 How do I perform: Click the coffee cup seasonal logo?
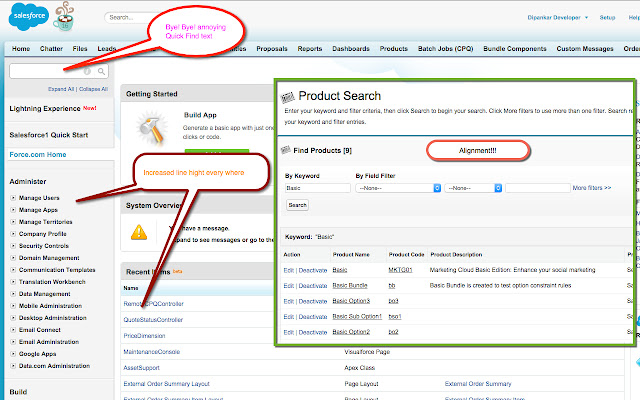click(x=64, y=16)
